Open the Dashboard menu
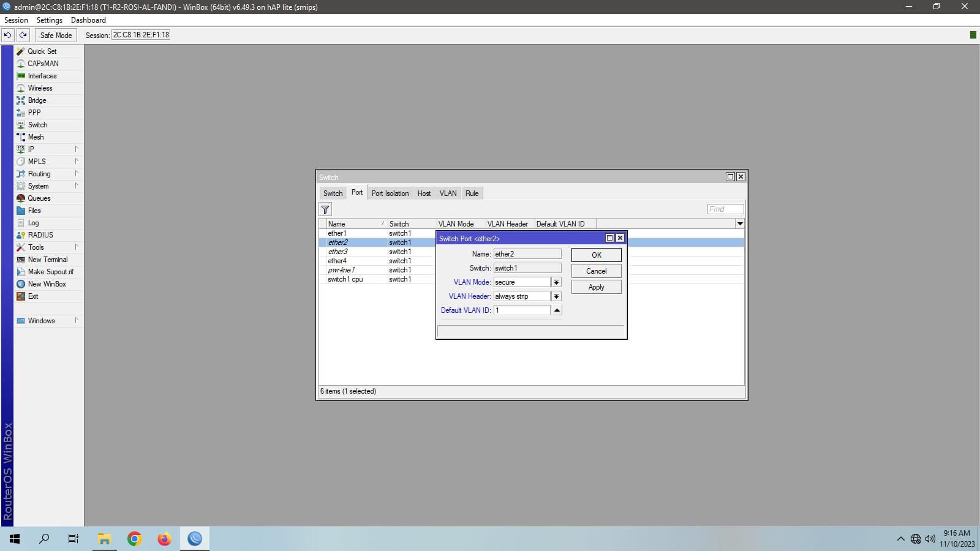Image resolution: width=980 pixels, height=551 pixels. (88, 20)
